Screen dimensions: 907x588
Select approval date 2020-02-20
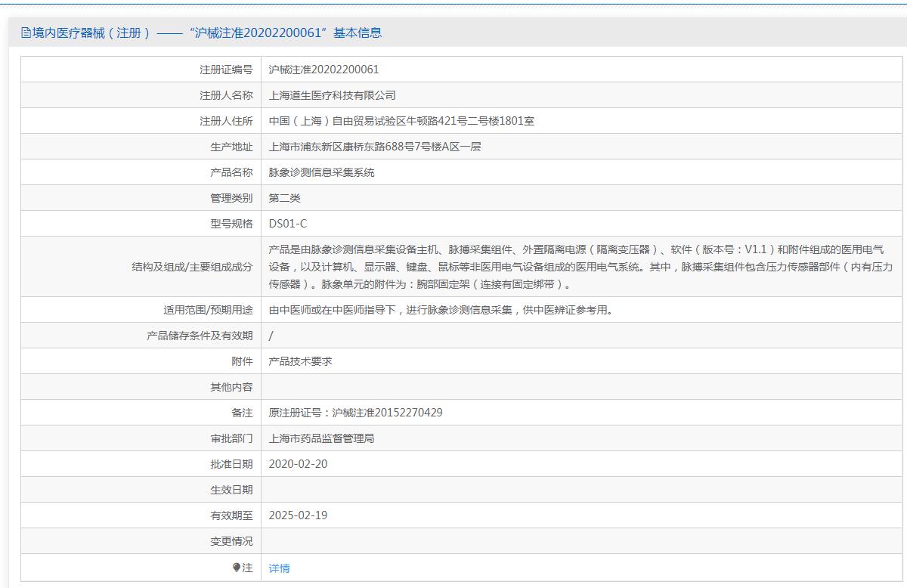coord(299,464)
